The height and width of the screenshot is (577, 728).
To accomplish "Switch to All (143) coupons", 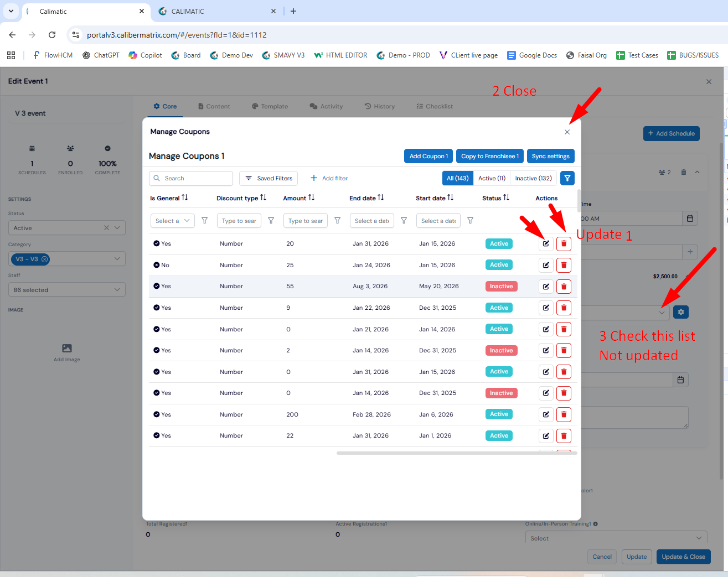I will coord(458,178).
